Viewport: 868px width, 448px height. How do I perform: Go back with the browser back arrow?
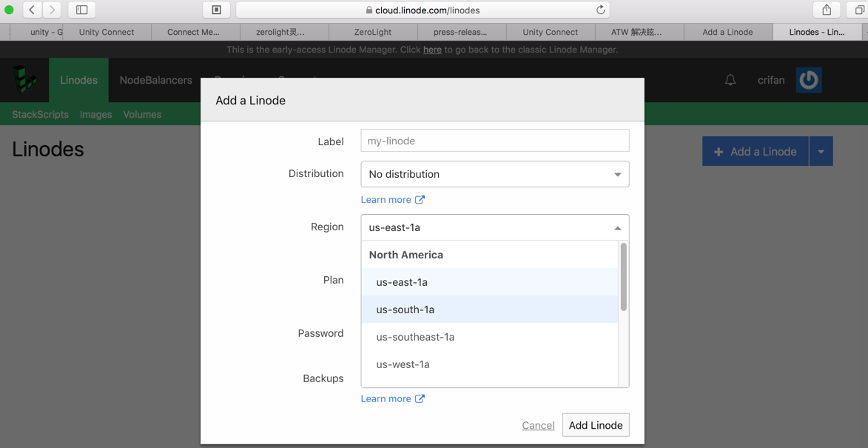coord(32,10)
